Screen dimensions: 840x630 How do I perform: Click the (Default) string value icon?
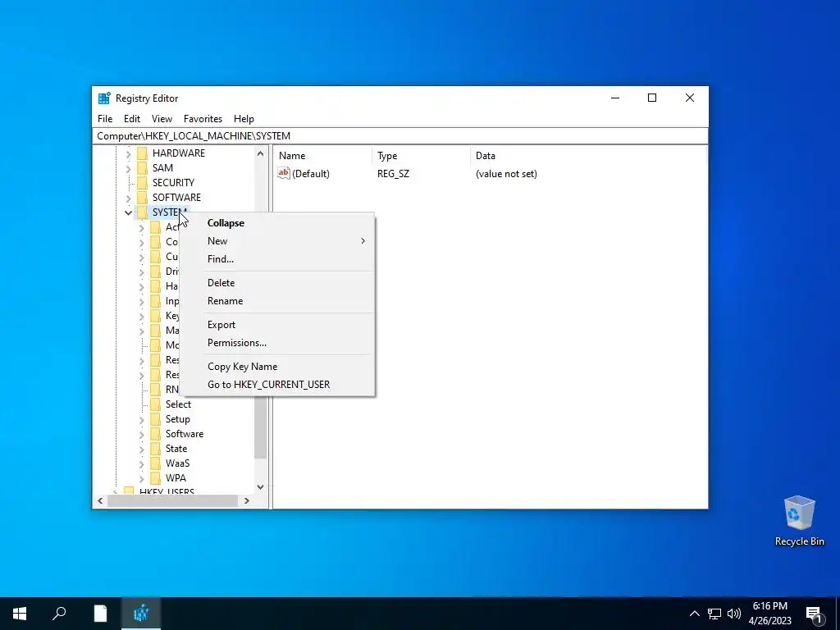pos(283,173)
